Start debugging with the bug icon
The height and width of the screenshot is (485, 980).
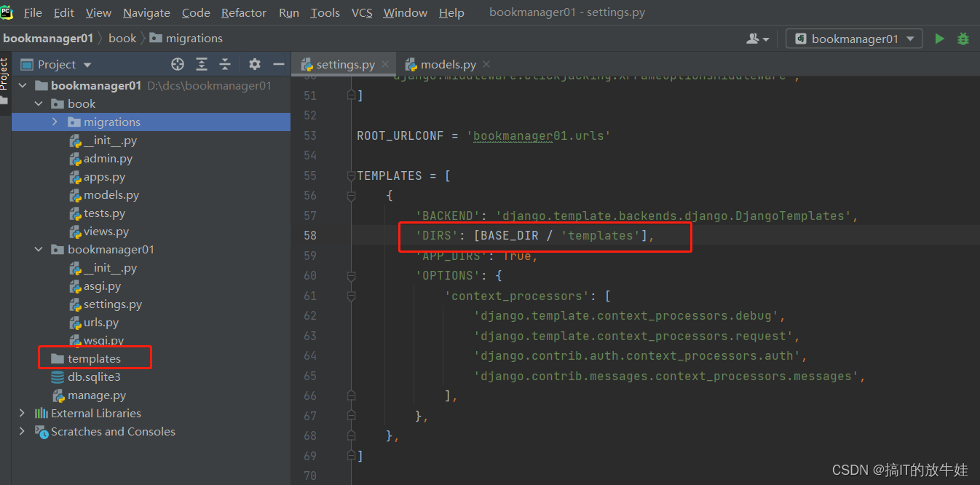963,39
